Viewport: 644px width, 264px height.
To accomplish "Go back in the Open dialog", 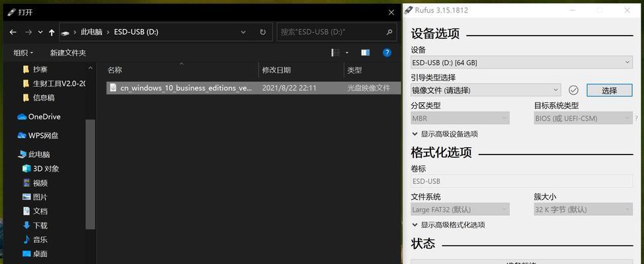I will (13, 32).
